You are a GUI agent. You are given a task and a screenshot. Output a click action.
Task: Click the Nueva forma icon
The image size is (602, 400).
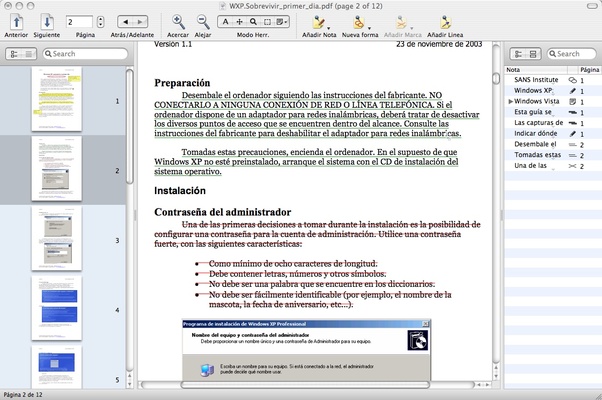359,22
